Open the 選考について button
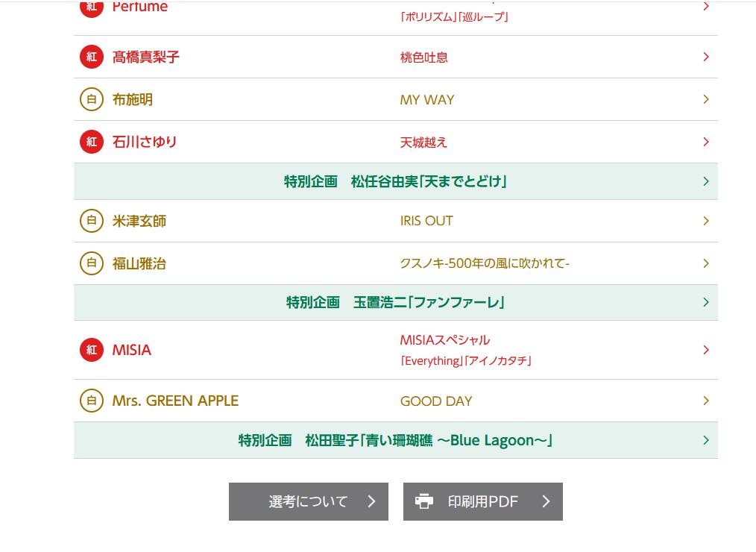756x552 pixels. coord(308,501)
